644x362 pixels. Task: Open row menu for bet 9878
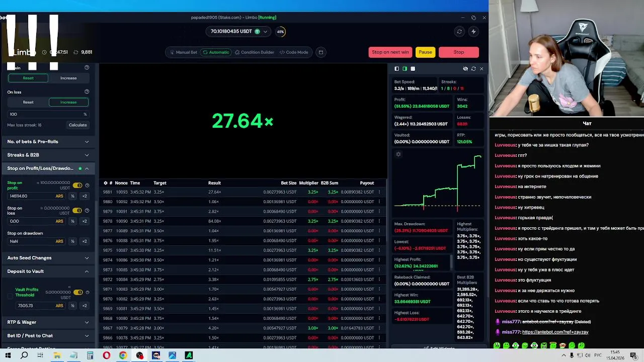point(379,221)
